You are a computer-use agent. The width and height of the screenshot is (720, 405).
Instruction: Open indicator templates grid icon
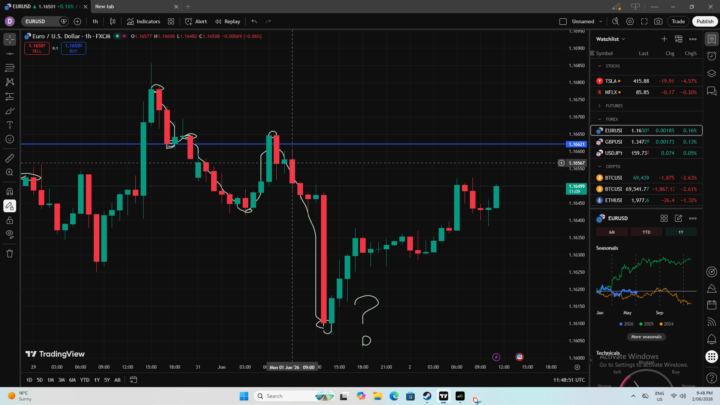click(x=171, y=22)
